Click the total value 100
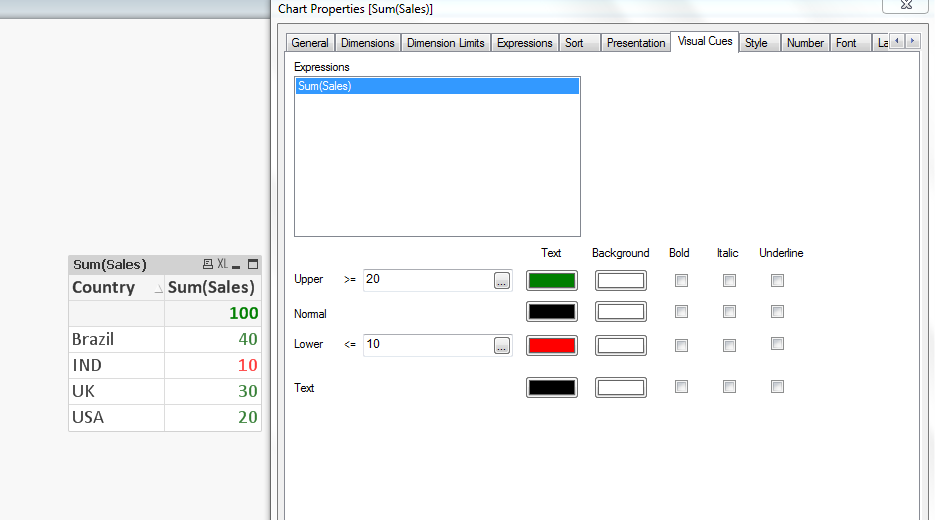 pos(243,314)
